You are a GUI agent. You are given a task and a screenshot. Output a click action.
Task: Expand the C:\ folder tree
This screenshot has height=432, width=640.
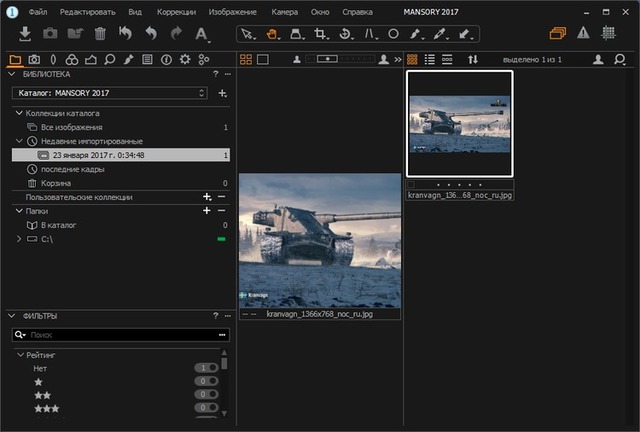coord(18,240)
